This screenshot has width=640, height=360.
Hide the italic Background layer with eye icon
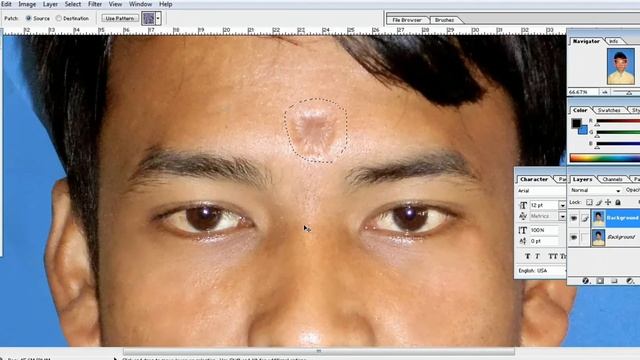pyautogui.click(x=574, y=237)
